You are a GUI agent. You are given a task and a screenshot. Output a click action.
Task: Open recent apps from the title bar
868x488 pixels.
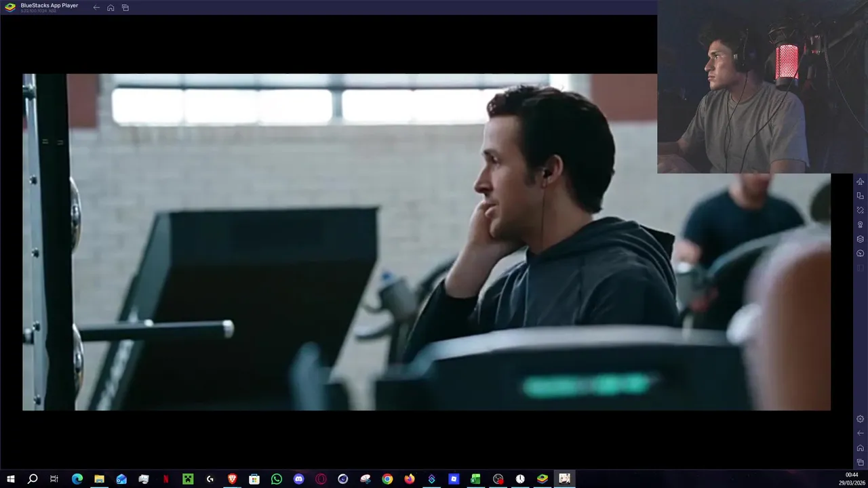tap(125, 7)
